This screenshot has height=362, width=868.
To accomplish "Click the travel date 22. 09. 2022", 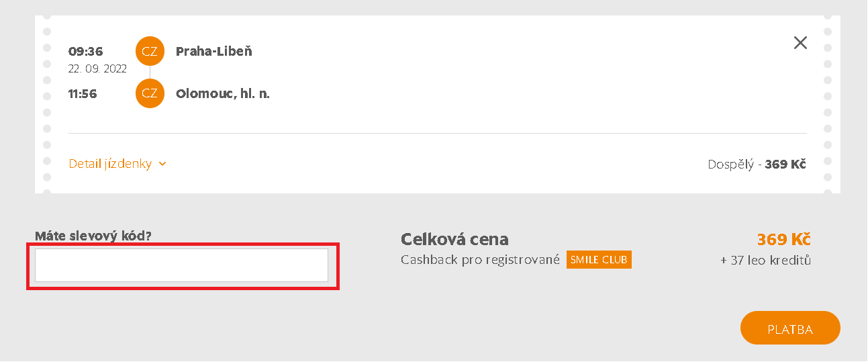I will pos(97,69).
